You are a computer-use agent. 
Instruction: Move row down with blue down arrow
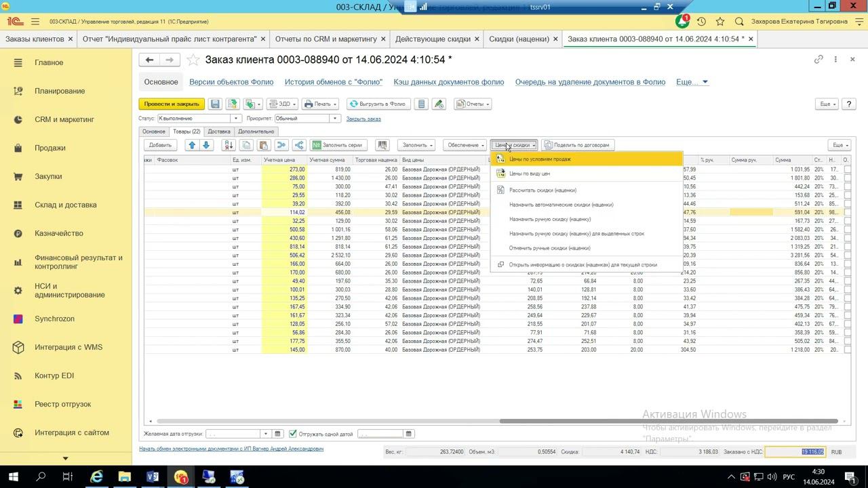coord(206,145)
